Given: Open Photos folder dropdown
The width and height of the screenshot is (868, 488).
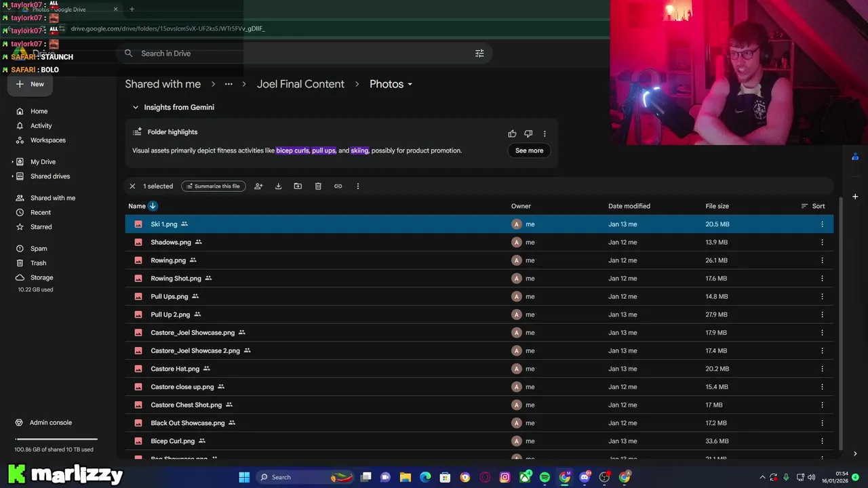Looking at the screenshot, I should click(391, 84).
